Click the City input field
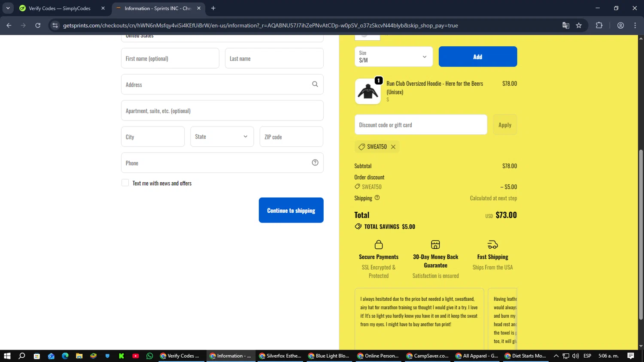The image size is (644, 362). pyautogui.click(x=153, y=137)
